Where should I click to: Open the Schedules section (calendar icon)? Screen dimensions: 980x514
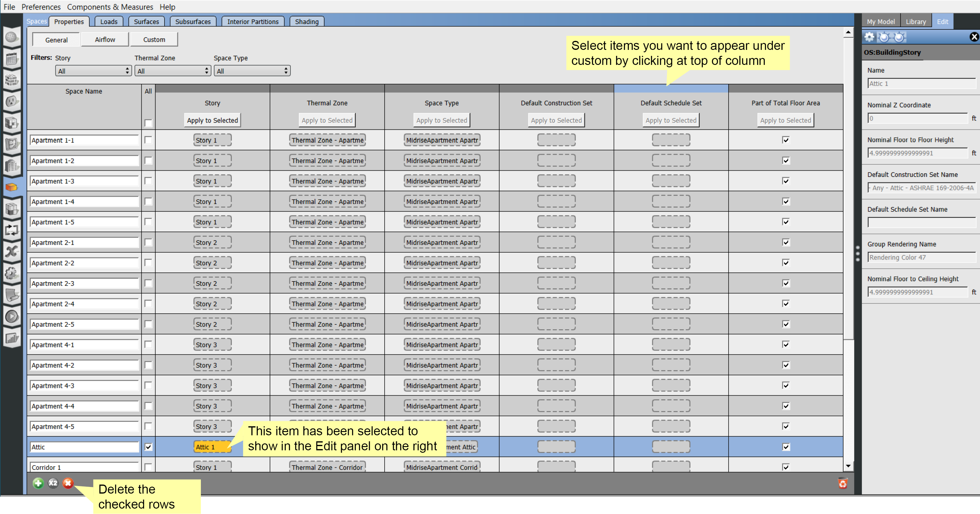(11, 59)
